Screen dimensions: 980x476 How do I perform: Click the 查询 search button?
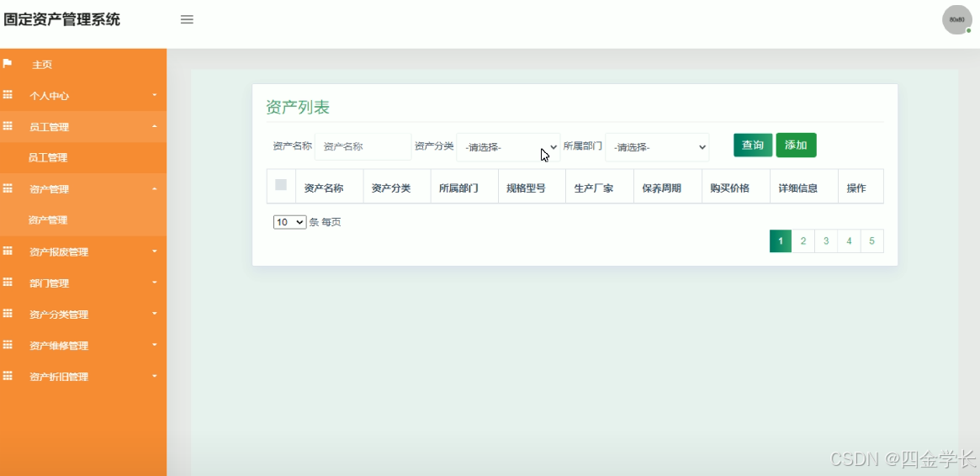pos(753,145)
